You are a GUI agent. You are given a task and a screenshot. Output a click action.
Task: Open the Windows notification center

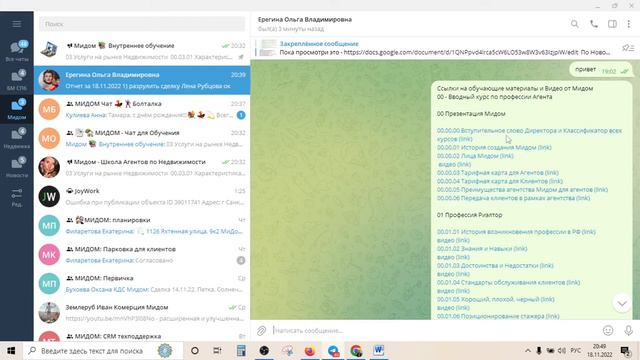coord(625,351)
